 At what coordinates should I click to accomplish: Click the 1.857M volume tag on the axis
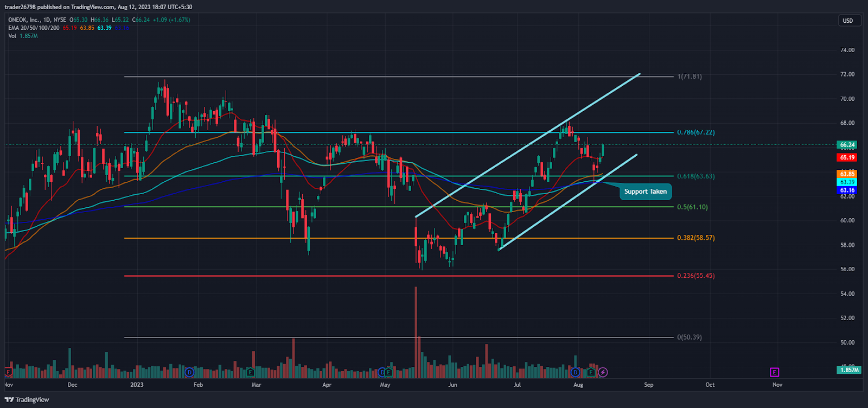[850, 370]
